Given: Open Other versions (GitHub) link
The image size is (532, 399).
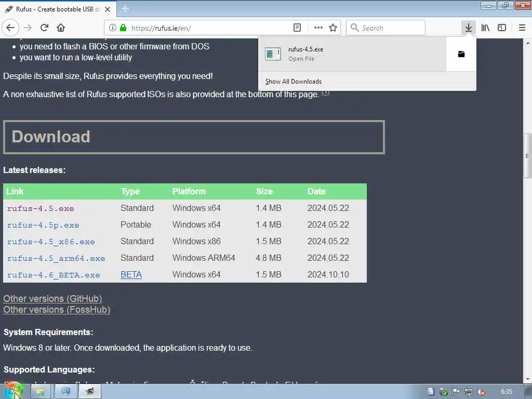Looking at the screenshot, I should pyautogui.click(x=52, y=299).
